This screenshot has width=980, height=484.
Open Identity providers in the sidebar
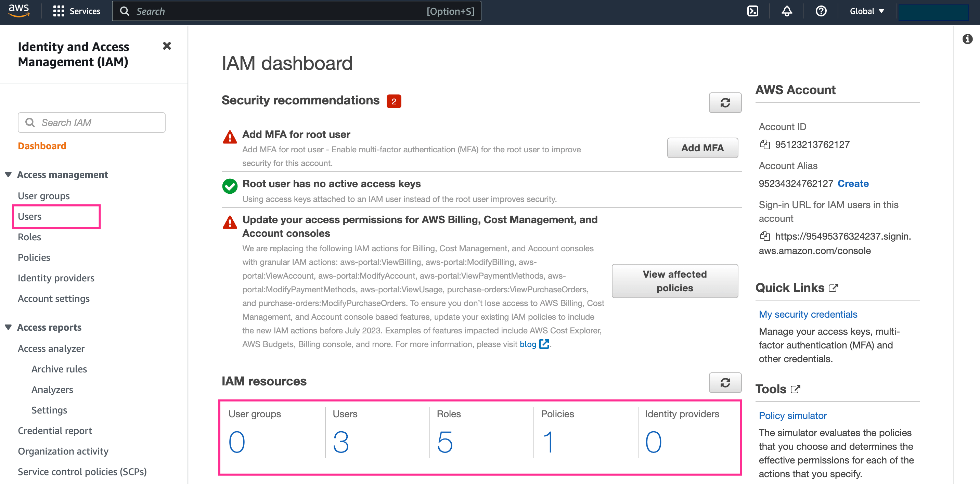tap(56, 278)
